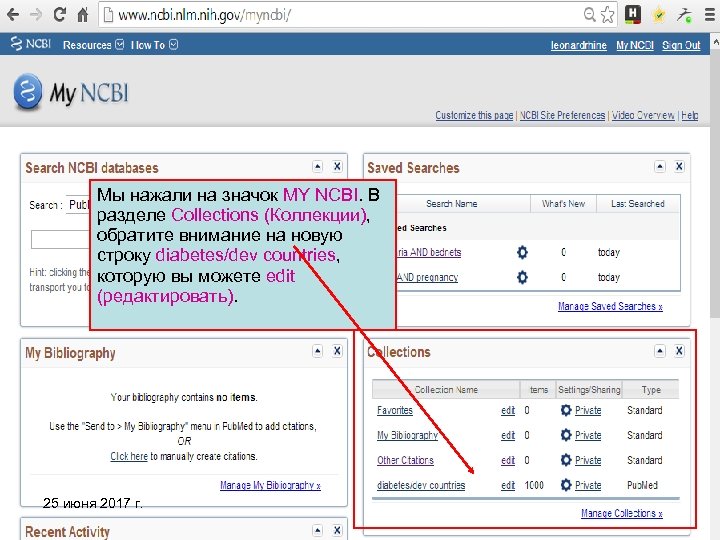Open the diabetes/dev countries collection
The width and height of the screenshot is (720, 540).
click(x=421, y=485)
